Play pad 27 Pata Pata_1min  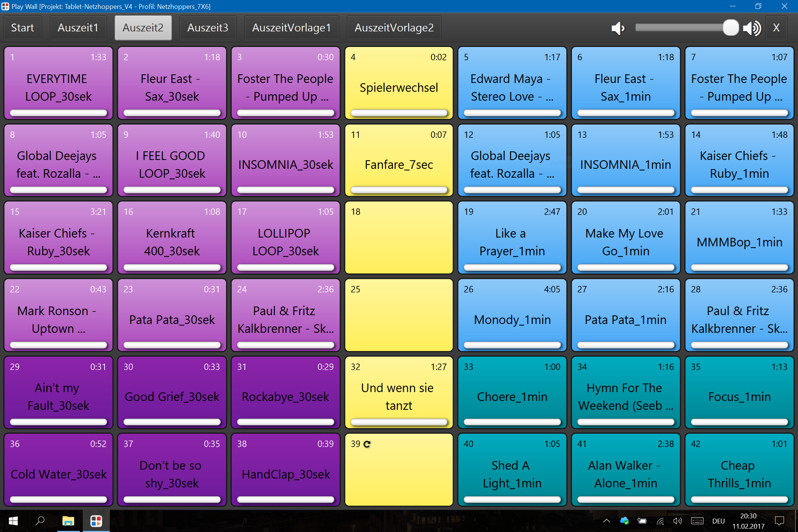click(x=625, y=315)
